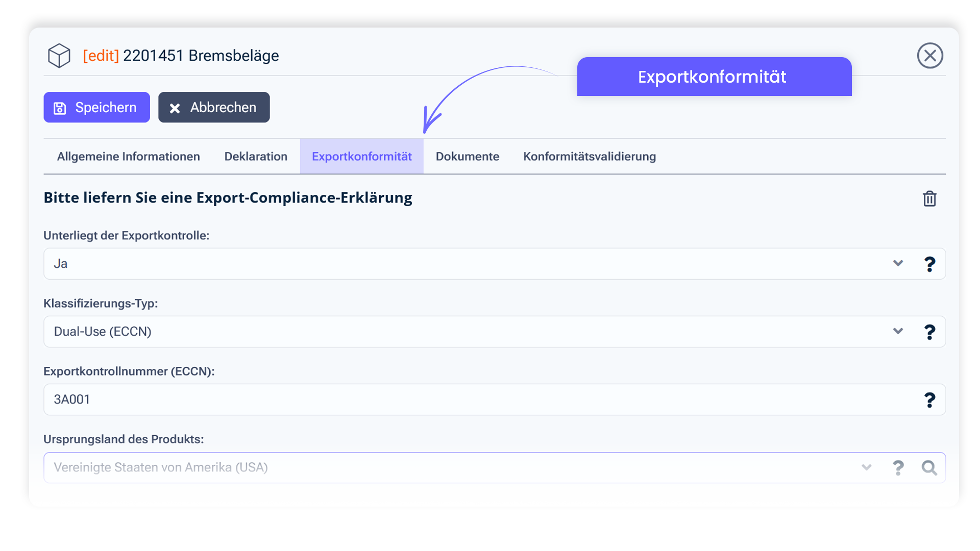Click help icon for Unterliegt der Exportkontrolle

pos(929,264)
